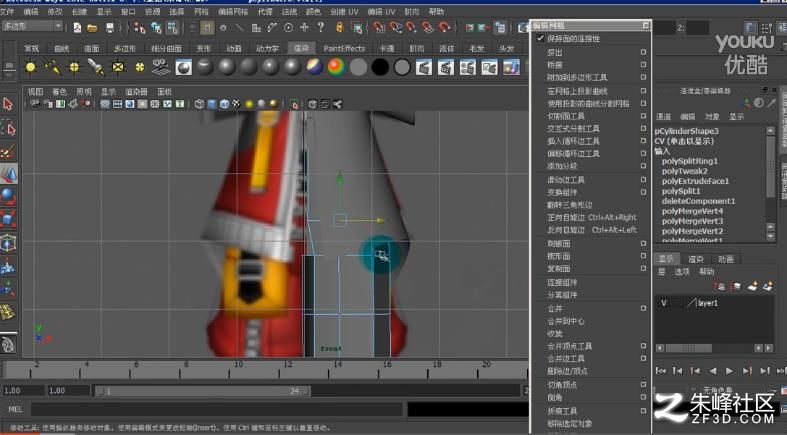Click the time range slider bar

pos(203,391)
